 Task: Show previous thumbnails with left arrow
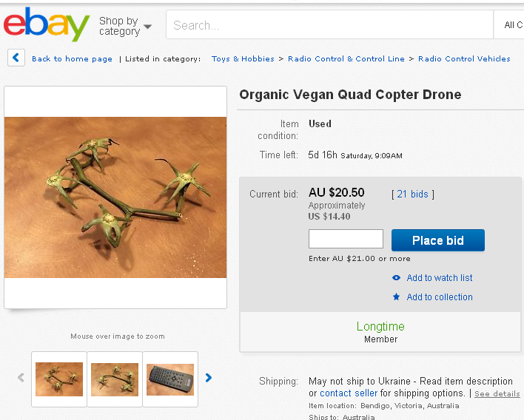click(21, 378)
